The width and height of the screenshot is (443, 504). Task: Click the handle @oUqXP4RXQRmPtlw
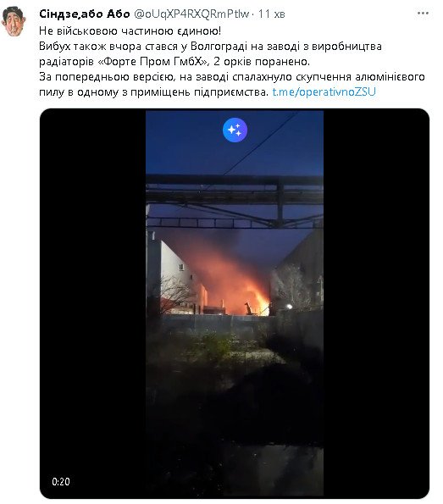(191, 14)
